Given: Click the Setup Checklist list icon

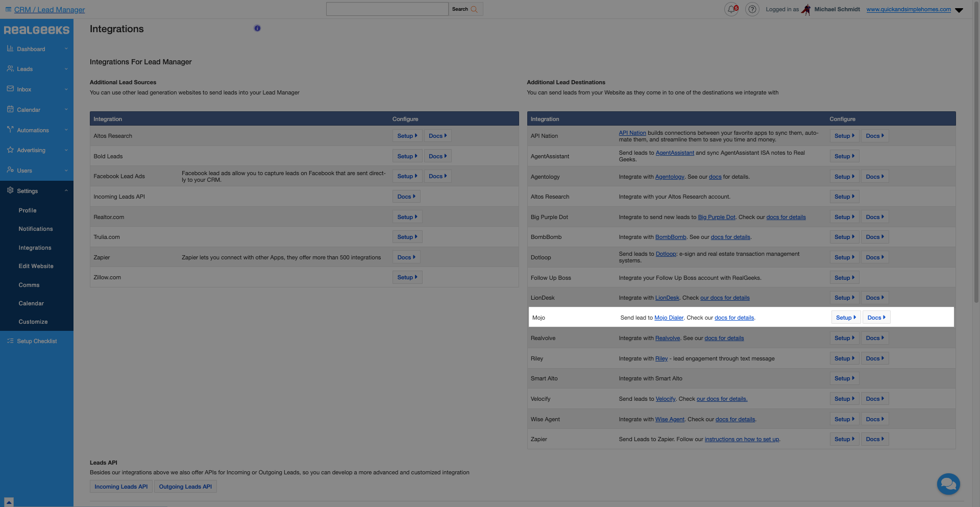Looking at the screenshot, I should pyautogui.click(x=10, y=341).
